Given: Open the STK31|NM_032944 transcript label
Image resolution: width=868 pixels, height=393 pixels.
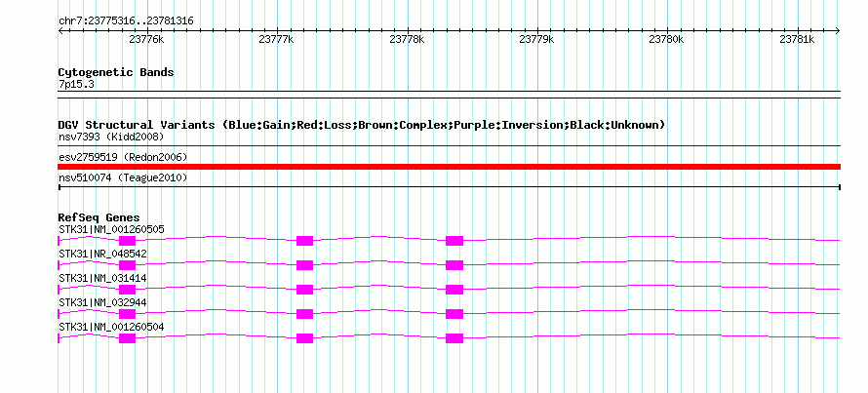Looking at the screenshot, I should 103,302.
